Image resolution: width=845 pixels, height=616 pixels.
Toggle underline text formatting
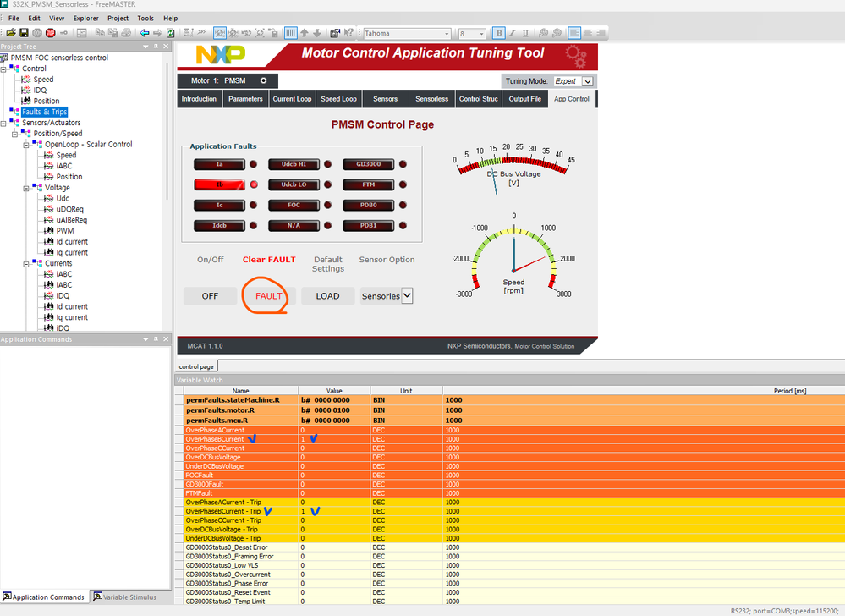tap(525, 33)
